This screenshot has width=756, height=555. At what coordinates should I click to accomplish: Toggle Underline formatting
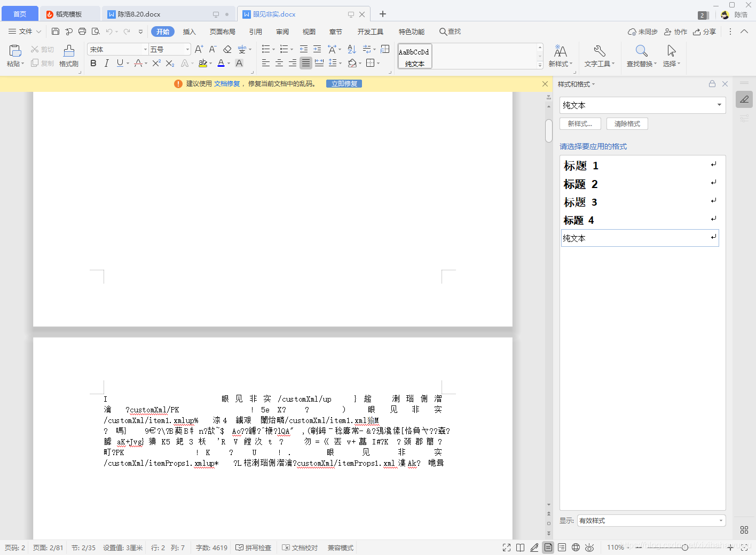pyautogui.click(x=120, y=63)
